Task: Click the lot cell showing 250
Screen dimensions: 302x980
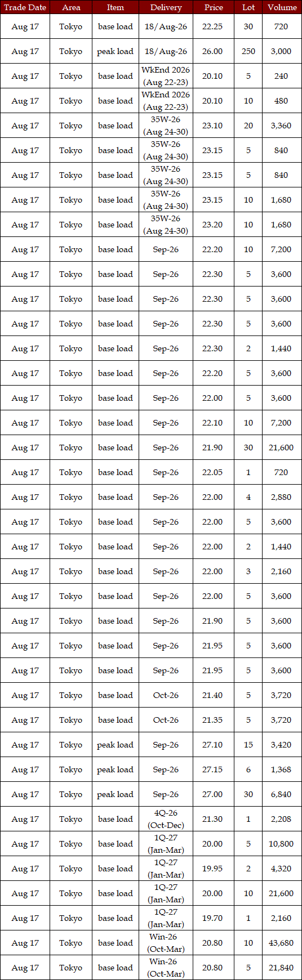Action: pos(248,51)
